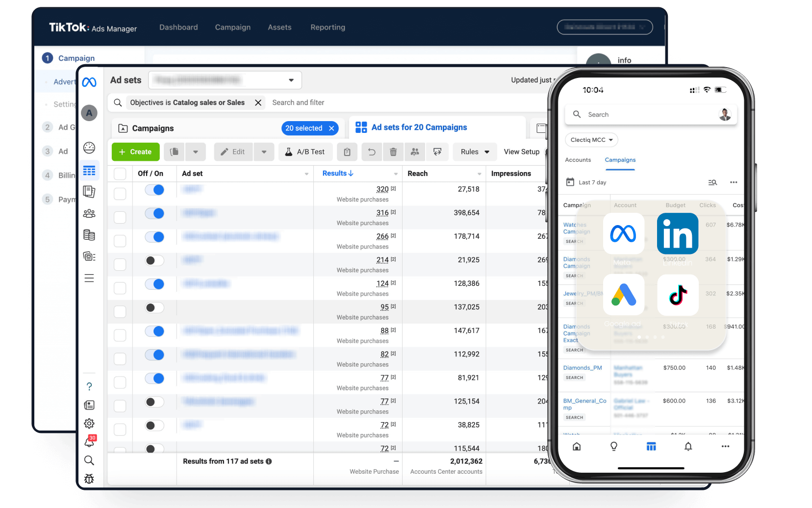The height and width of the screenshot is (508, 812).
Task: Tap the bell icon in phone navigation
Action: point(688,446)
